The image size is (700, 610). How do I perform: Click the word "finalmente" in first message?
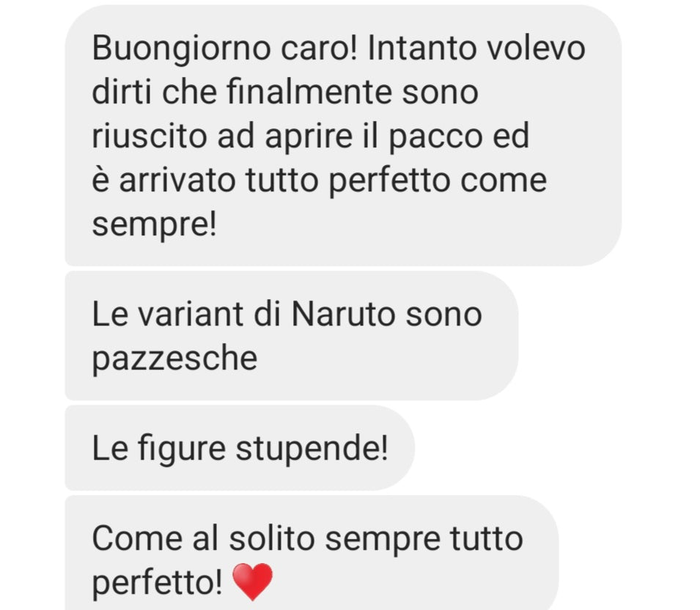coord(309,92)
